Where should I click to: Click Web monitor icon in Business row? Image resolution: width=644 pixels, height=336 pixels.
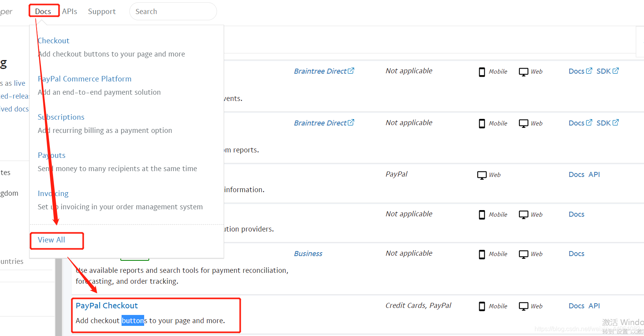[524, 254]
